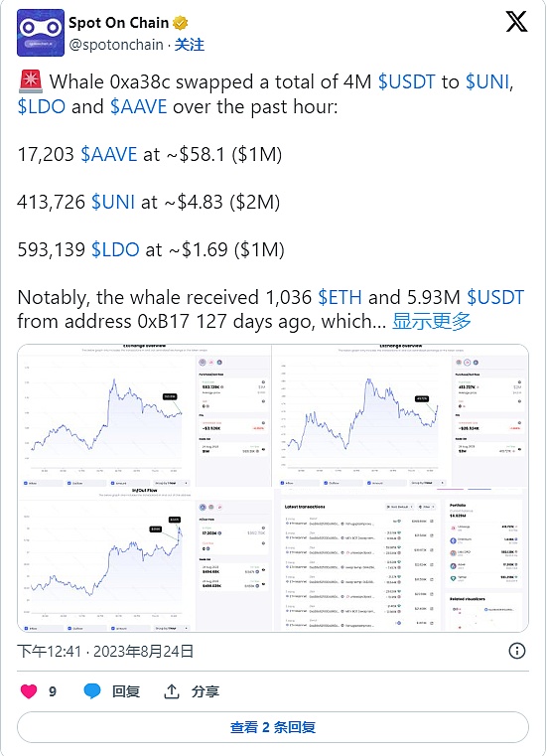Image resolution: width=547 pixels, height=756 pixels.
Task: View replies with 查看 2 条回复
Action: pyautogui.click(x=273, y=727)
